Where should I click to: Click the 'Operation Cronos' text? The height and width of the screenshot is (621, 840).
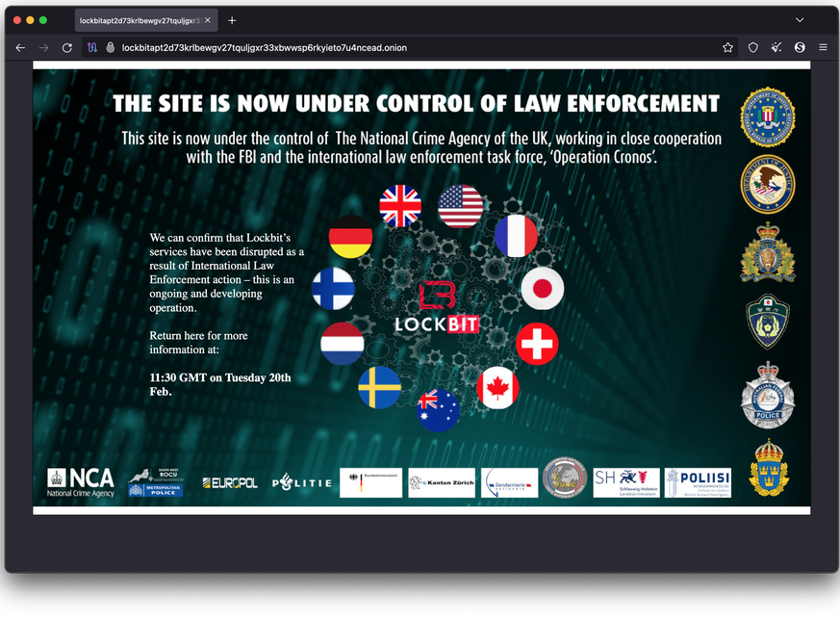[603, 157]
